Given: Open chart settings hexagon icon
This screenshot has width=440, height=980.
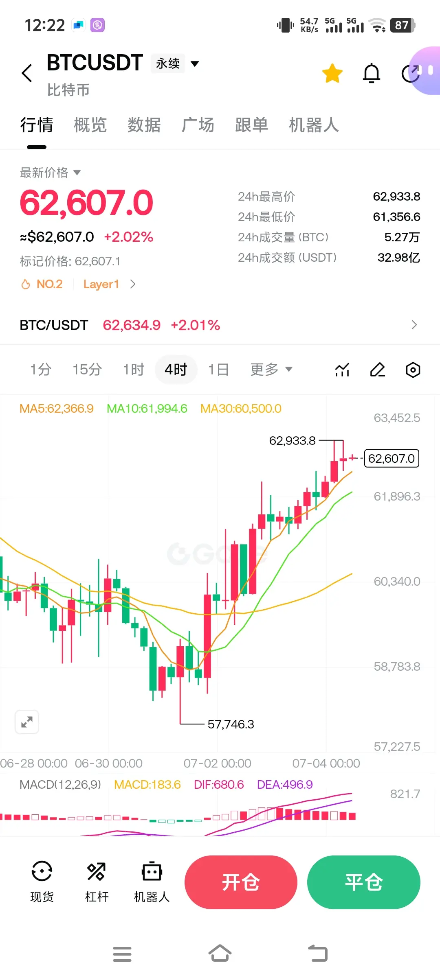Looking at the screenshot, I should click(x=413, y=370).
